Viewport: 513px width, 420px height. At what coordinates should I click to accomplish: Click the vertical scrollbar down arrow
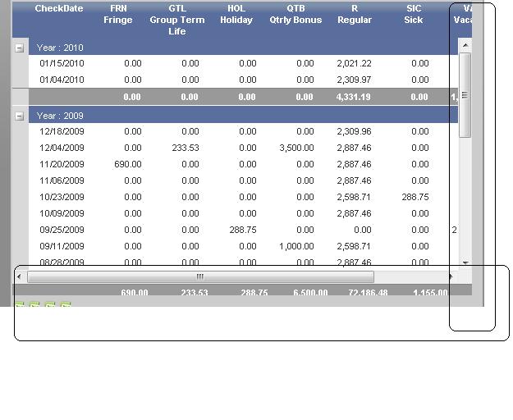(465, 262)
